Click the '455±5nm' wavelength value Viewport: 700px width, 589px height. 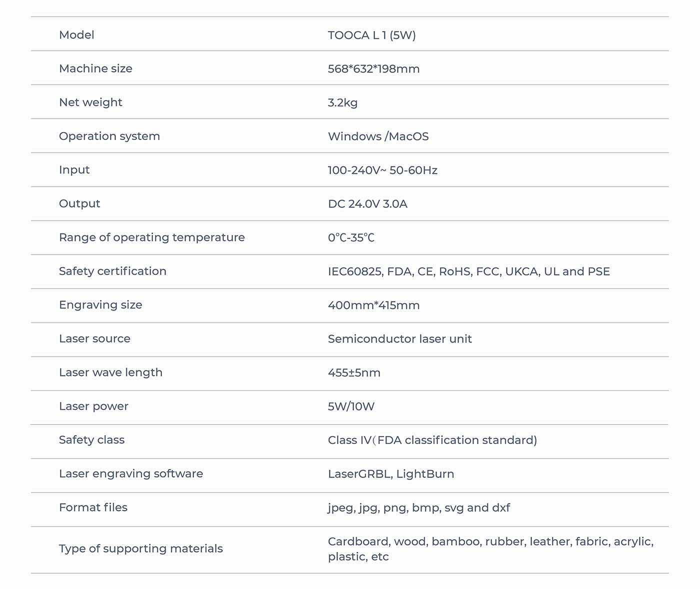click(x=354, y=373)
